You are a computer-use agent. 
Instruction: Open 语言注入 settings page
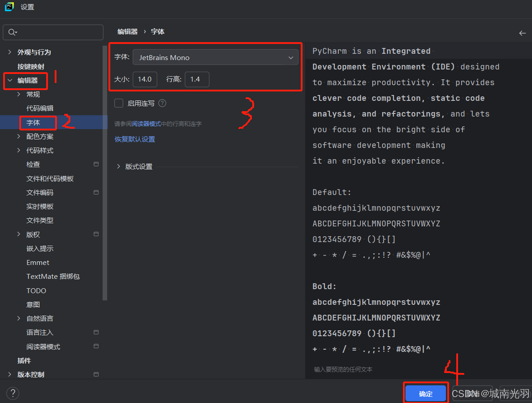tap(40, 333)
